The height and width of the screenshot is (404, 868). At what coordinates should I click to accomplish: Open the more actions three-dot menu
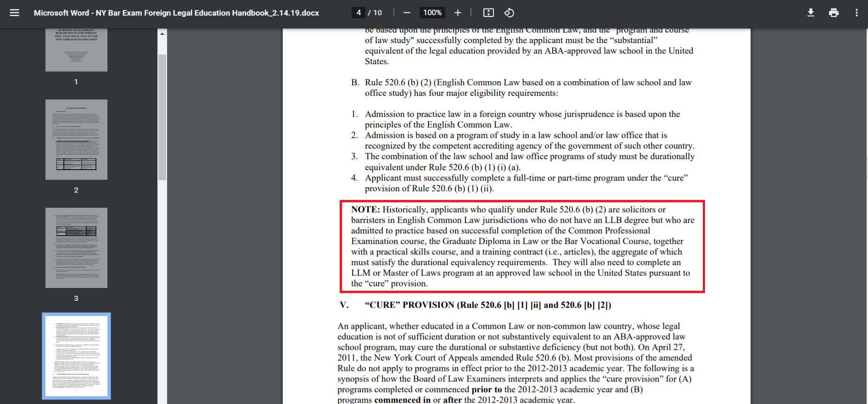(x=857, y=13)
